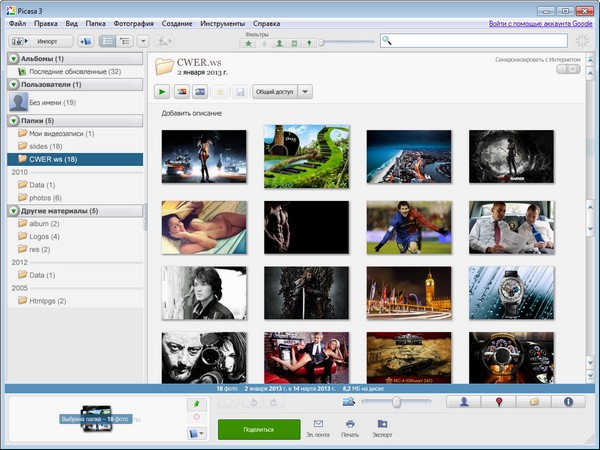
Task: Open the Places map pin panel
Action: [x=498, y=401]
